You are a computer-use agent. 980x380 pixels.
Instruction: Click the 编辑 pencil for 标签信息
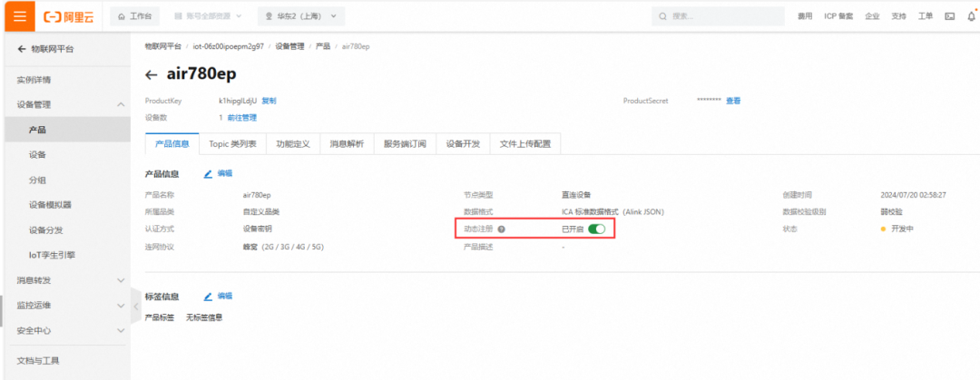tap(218, 297)
